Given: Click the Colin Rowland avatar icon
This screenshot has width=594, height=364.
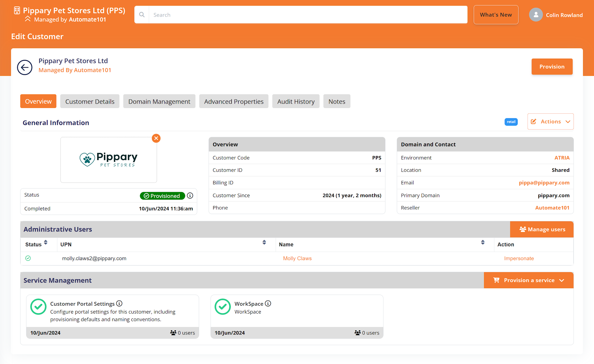Looking at the screenshot, I should coord(536,15).
